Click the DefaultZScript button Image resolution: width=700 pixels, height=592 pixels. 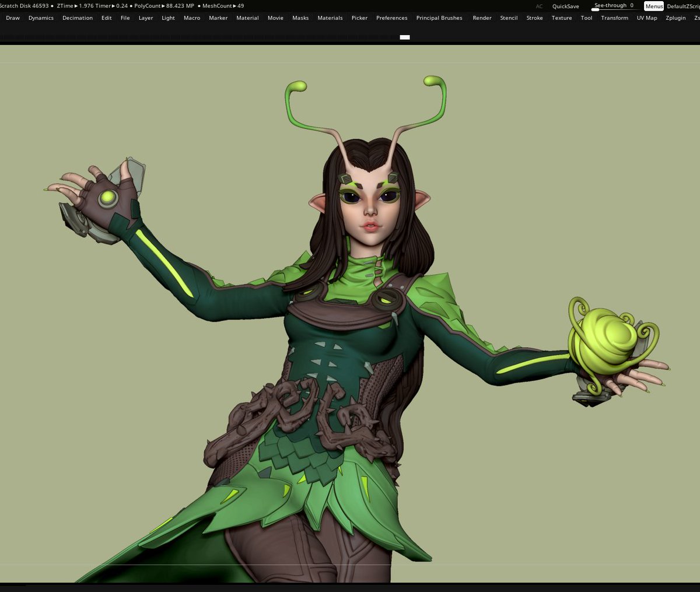tap(683, 6)
